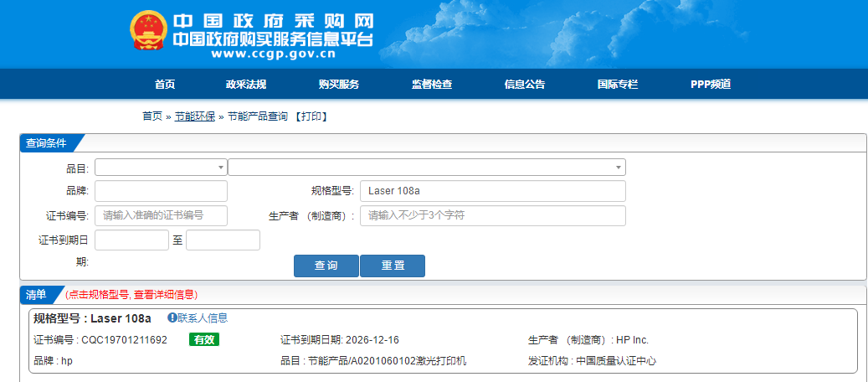The image size is (868, 382).
Task: Open the 购买服务 navigation item
Action: pos(338,85)
